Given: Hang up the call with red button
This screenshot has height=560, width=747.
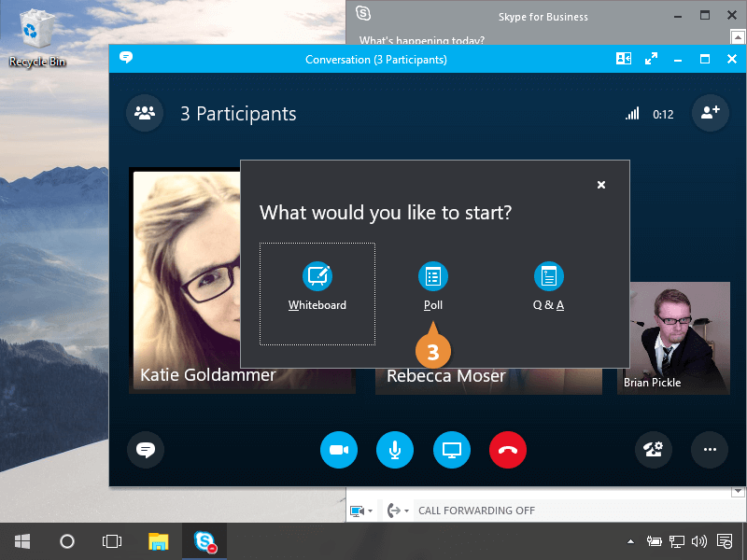Looking at the screenshot, I should pos(508,450).
